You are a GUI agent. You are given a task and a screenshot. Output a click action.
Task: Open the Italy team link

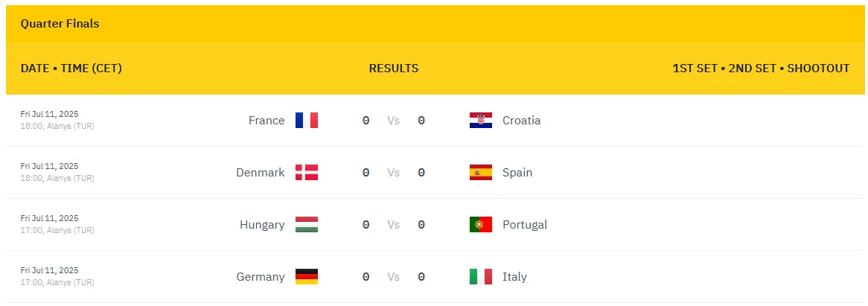pos(514,277)
